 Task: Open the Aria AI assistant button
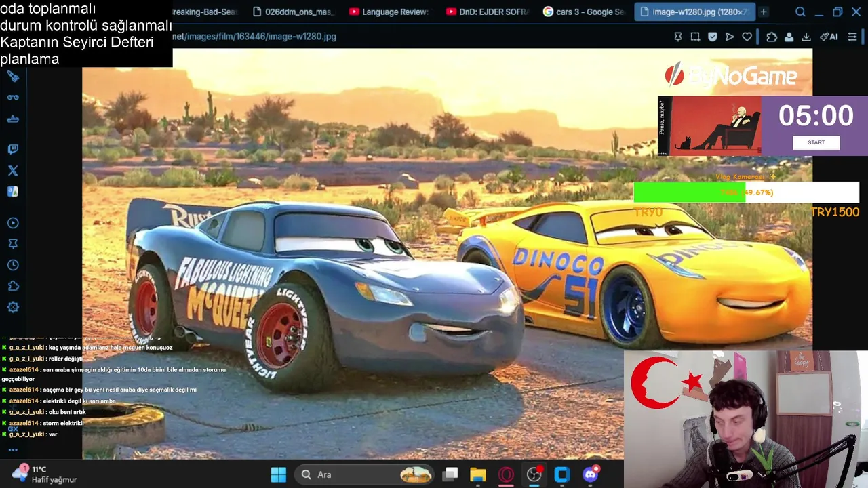click(829, 37)
